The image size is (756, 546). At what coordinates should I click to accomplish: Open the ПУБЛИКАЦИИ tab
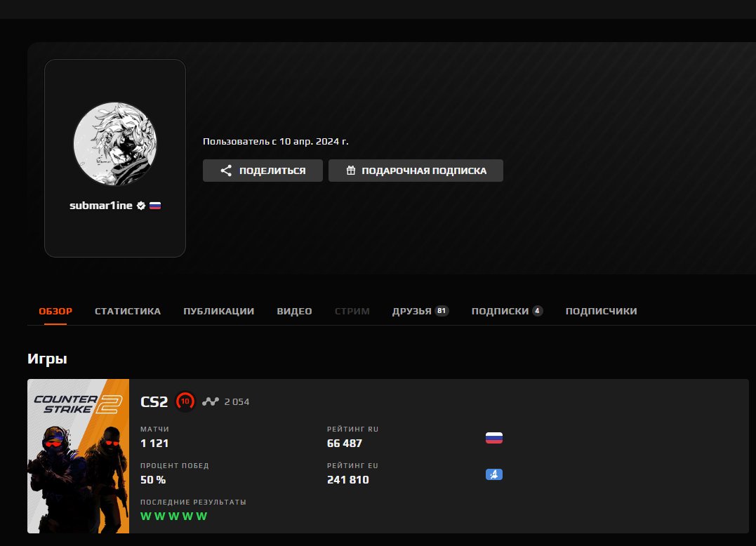click(x=219, y=311)
